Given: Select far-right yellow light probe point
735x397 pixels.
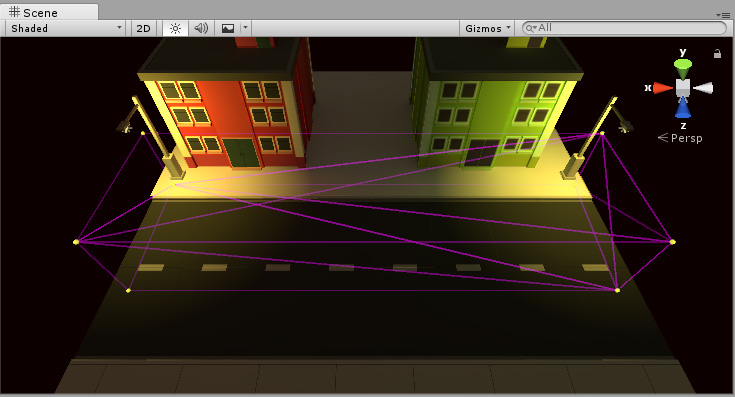Looking at the screenshot, I should (673, 242).
